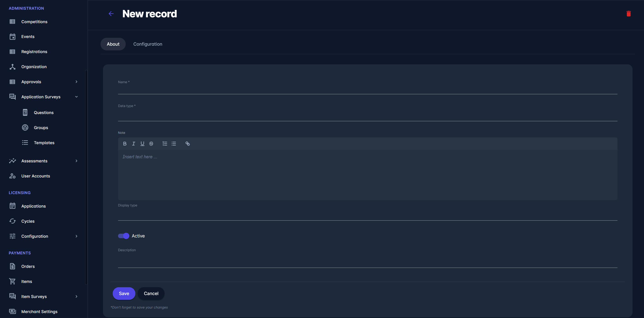Expand the Approvals sidebar section
The width and height of the screenshot is (644, 318).
76,82
